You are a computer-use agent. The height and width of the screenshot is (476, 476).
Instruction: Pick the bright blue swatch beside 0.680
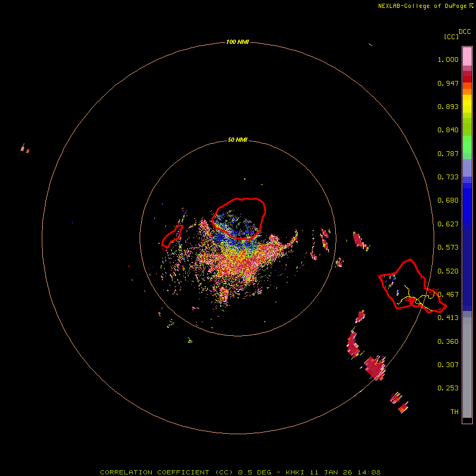pyautogui.click(x=467, y=204)
